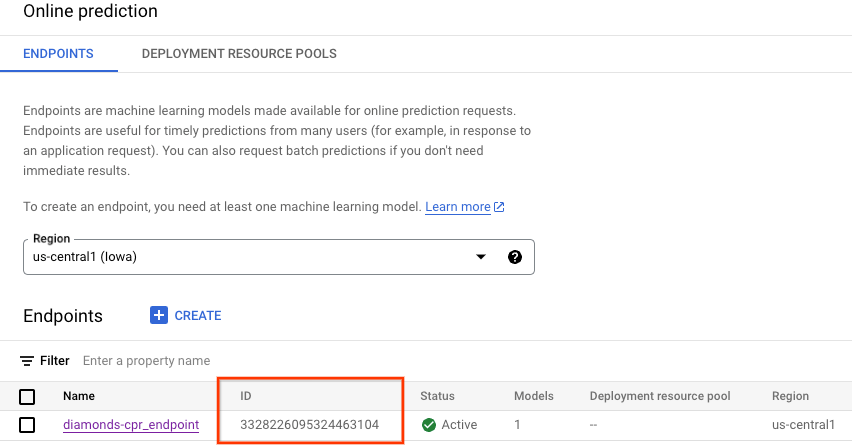Click the Deployment resource pool column header
Image resolution: width=852 pixels, height=446 pixels.
[659, 396]
